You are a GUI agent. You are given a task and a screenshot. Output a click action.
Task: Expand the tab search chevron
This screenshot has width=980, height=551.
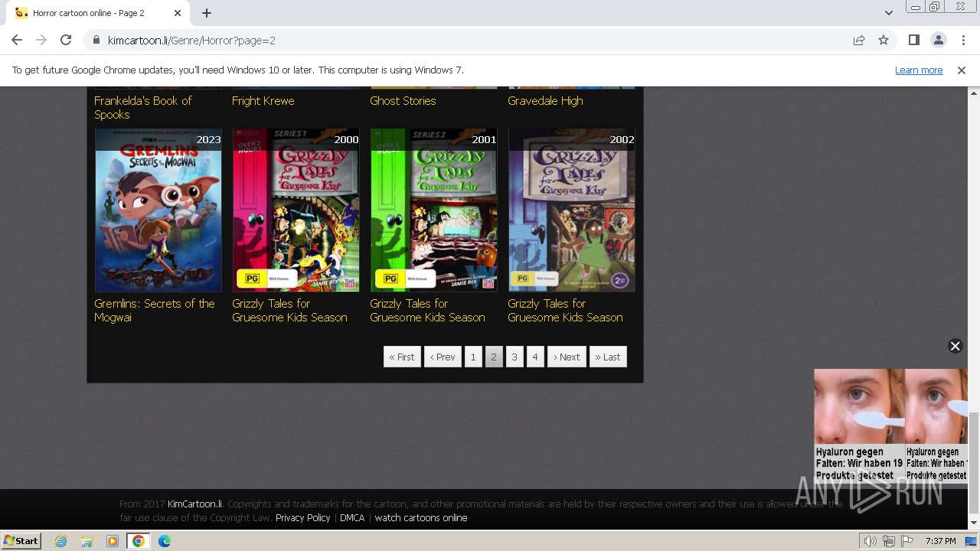point(888,13)
